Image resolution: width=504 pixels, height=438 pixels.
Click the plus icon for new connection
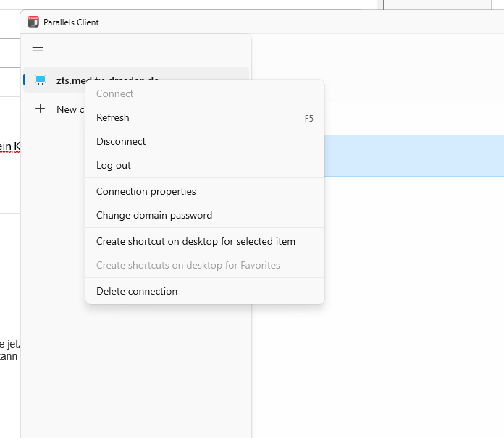coord(40,109)
